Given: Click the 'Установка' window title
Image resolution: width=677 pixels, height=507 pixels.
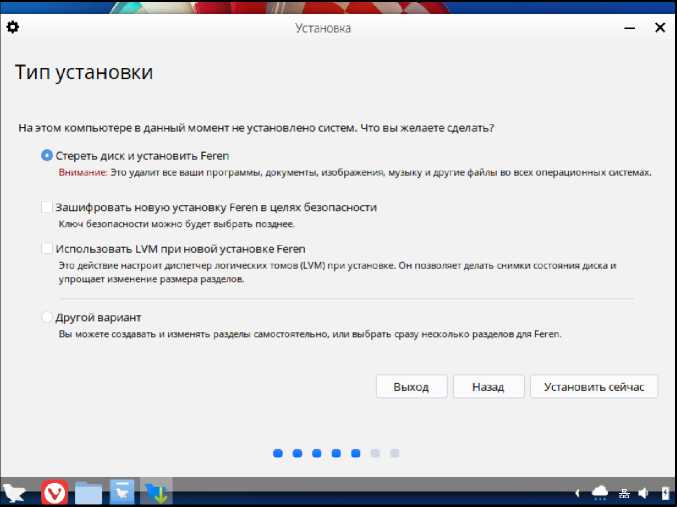Looking at the screenshot, I should tap(323, 28).
